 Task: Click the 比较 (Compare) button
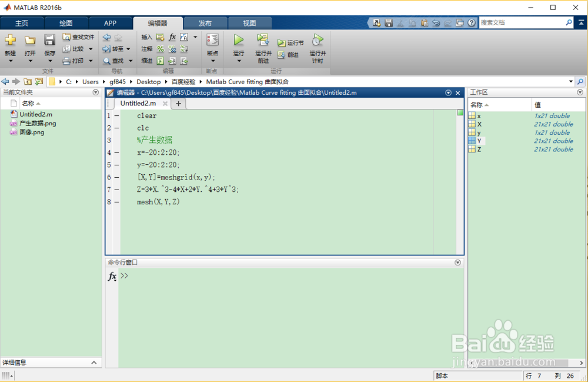click(73, 49)
